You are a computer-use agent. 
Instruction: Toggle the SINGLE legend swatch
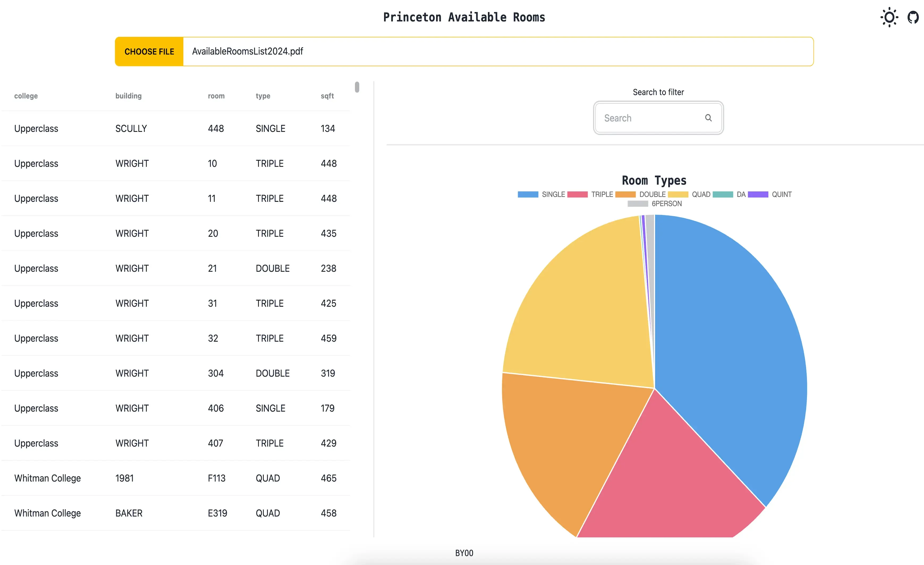[528, 194]
